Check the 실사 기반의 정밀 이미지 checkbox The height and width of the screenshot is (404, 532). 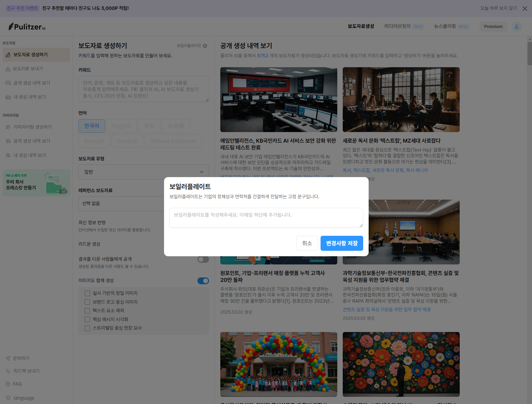point(87,293)
